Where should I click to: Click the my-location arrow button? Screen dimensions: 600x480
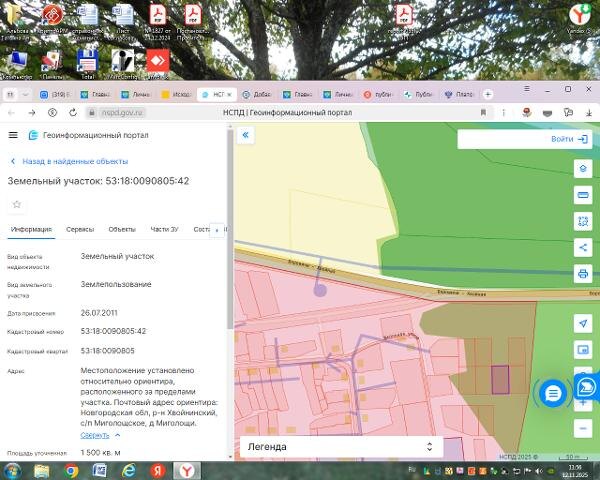coord(583,323)
